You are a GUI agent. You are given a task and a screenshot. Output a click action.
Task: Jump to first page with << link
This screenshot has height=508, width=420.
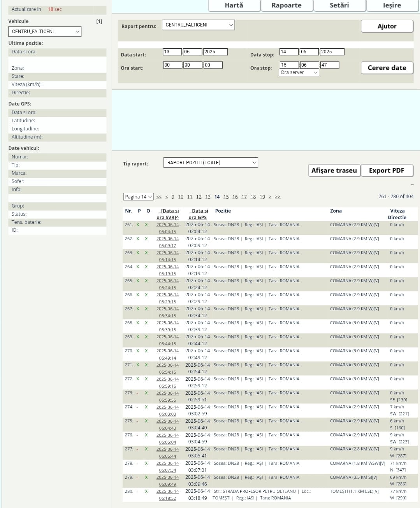[159, 197]
